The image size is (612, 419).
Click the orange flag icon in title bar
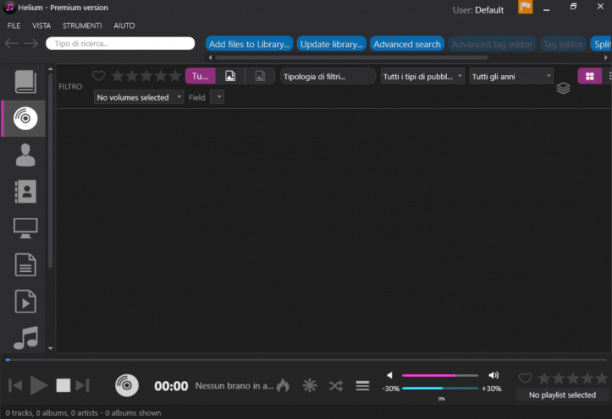point(525,7)
